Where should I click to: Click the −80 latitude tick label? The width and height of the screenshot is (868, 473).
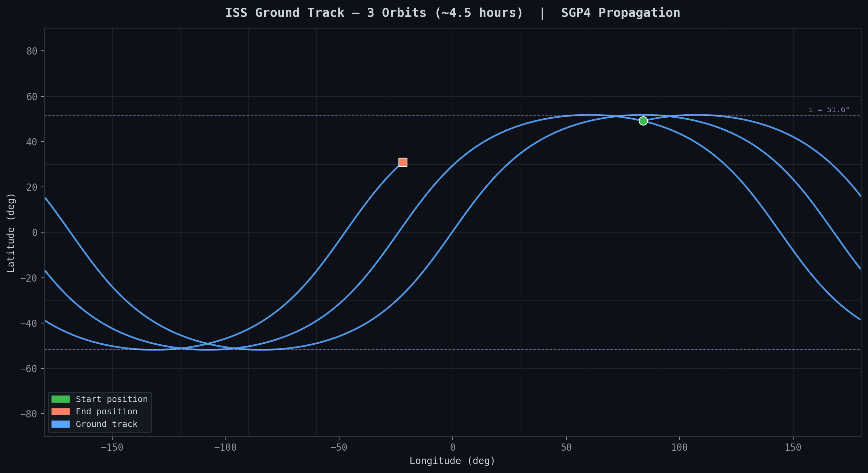pos(28,414)
